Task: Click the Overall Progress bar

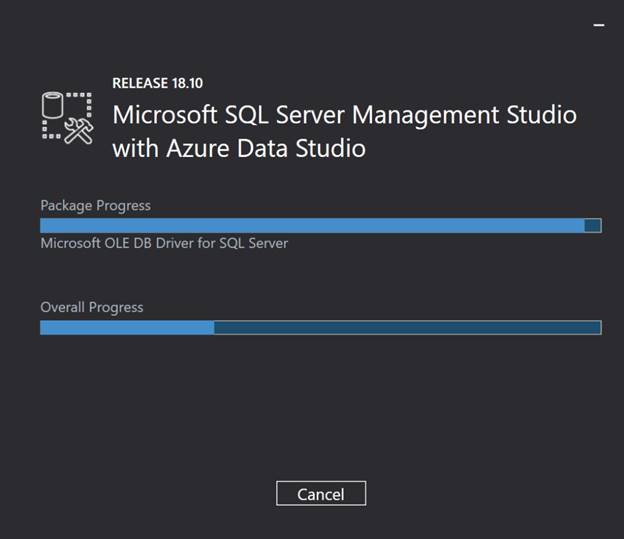Action: 321,328
